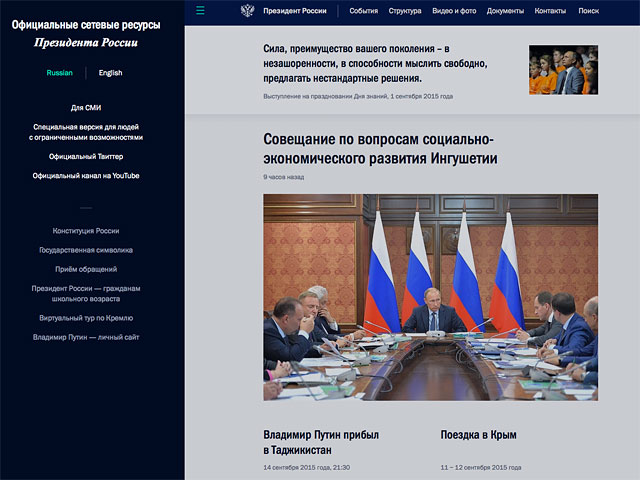
Task: Click the hamburger menu icon
Action: click(201, 10)
